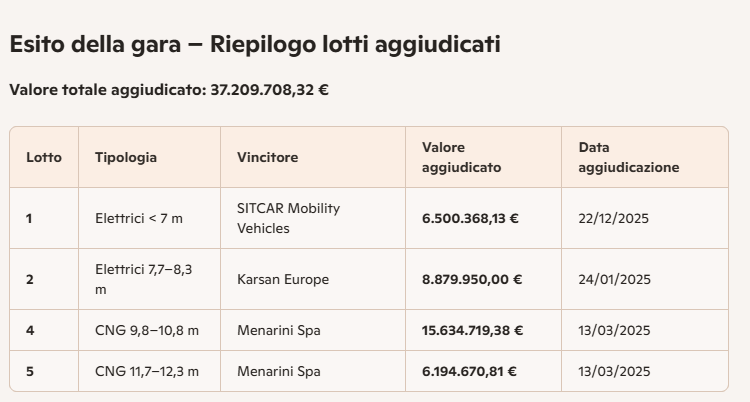Click the 8.879.950,00 € amount
This screenshot has height=402, width=750.
472,279
